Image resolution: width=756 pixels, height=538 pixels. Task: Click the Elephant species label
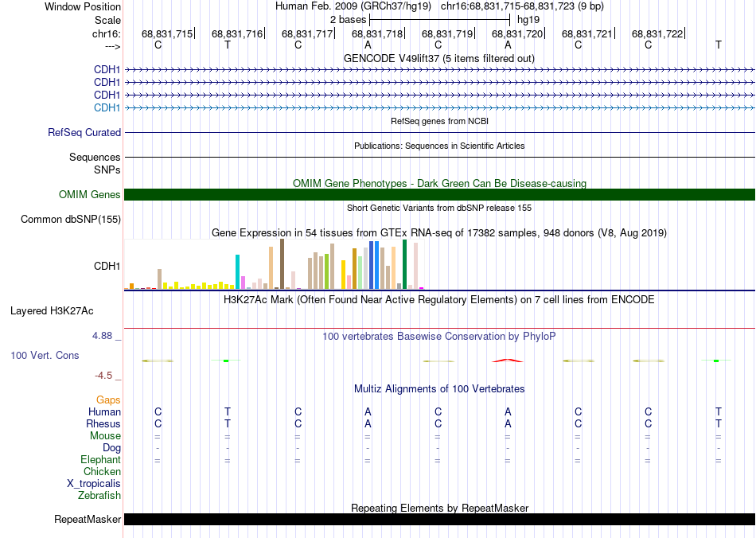pos(100,459)
